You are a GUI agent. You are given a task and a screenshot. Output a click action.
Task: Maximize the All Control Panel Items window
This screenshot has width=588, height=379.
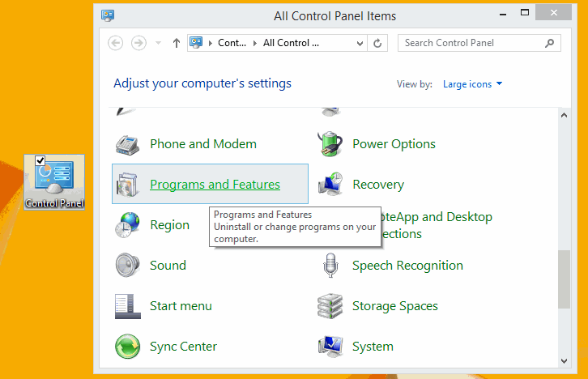(x=525, y=13)
